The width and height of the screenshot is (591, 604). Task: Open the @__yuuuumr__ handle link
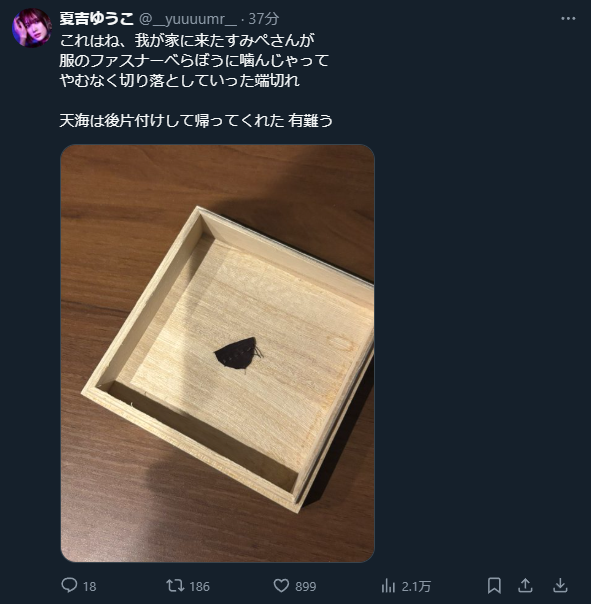click(x=188, y=19)
